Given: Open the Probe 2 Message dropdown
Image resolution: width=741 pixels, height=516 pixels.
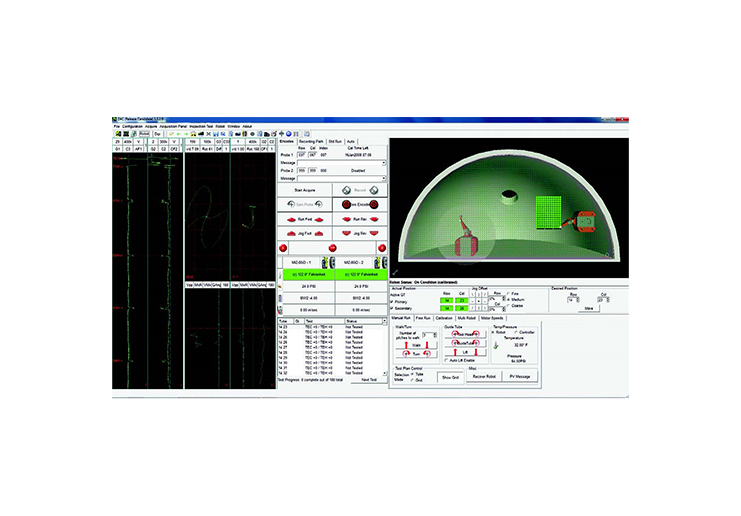Looking at the screenshot, I should click(383, 178).
